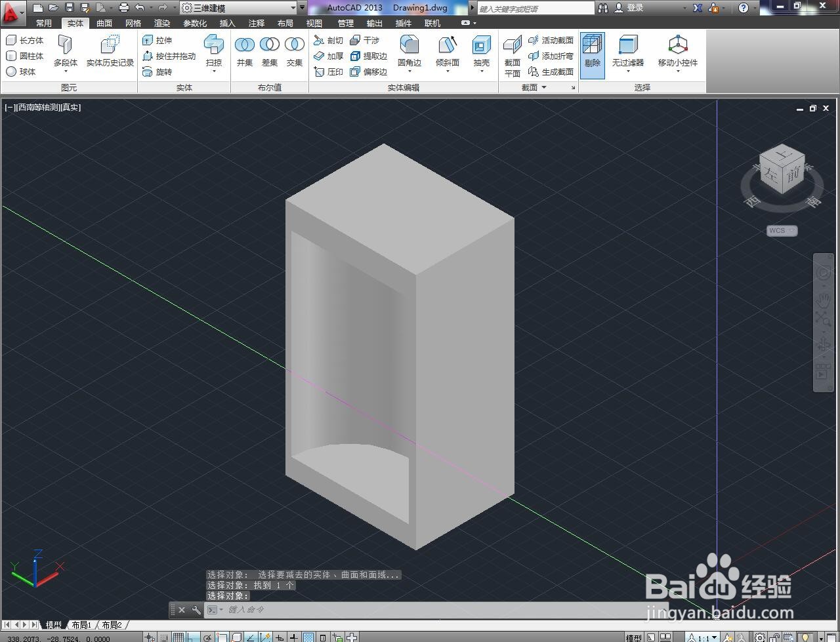The image size is (840, 642).
Task: Click 生成截面 (Generate Section)
Action: (551, 71)
